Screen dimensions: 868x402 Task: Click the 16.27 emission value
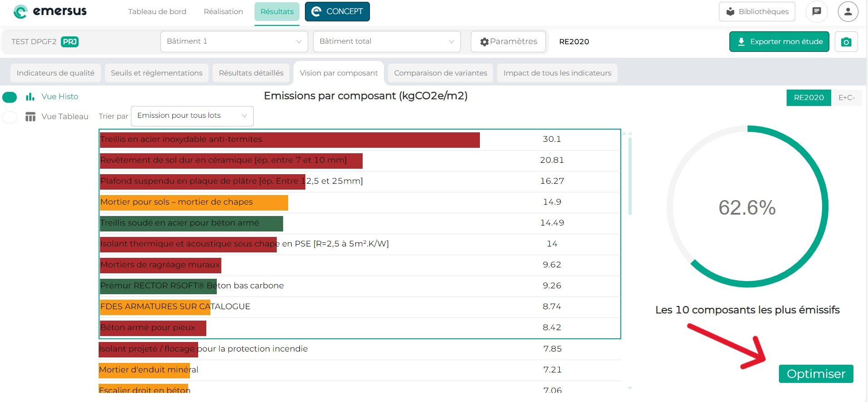pos(552,181)
